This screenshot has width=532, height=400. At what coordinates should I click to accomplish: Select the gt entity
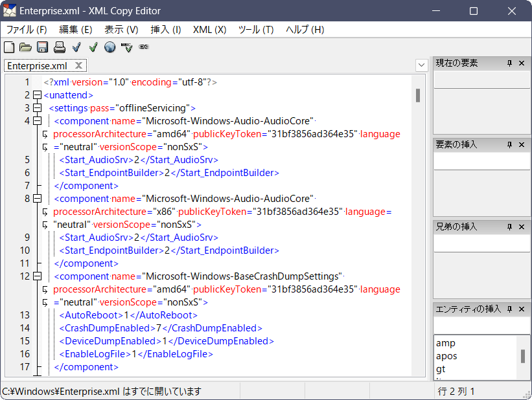pyautogui.click(x=441, y=369)
